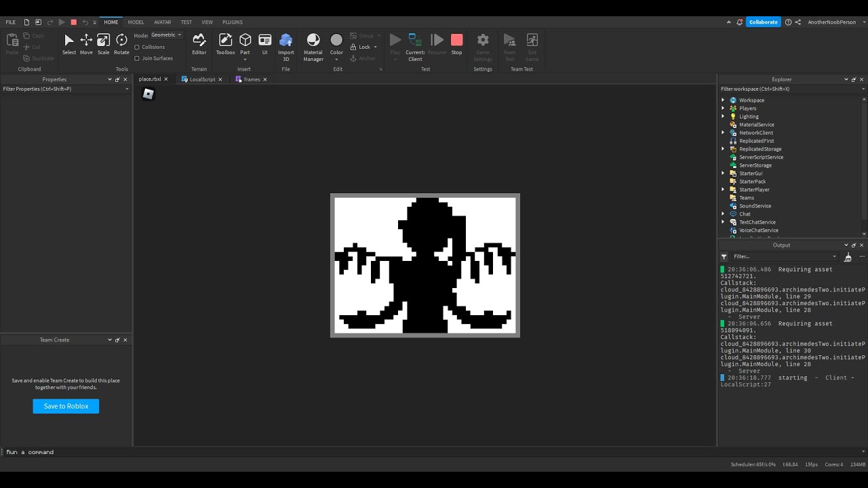Image resolution: width=868 pixels, height=488 pixels.
Task: Select the Select tool
Action: click(x=69, y=44)
